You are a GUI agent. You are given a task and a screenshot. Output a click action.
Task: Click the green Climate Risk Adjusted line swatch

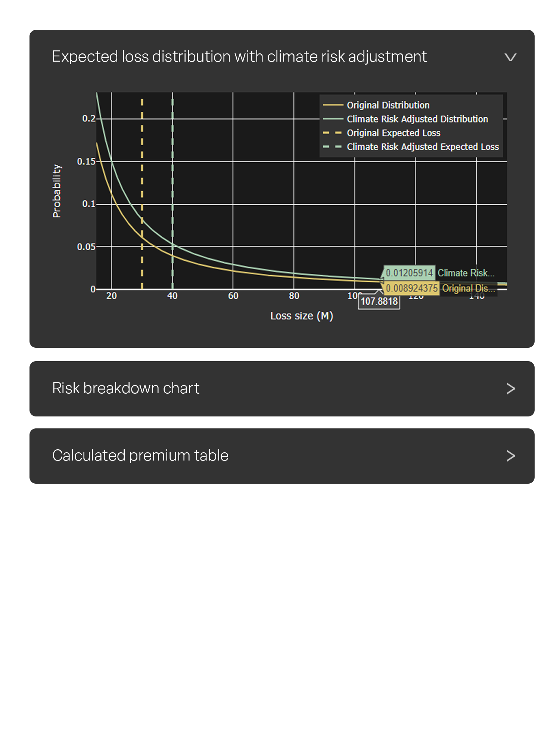tap(333, 119)
